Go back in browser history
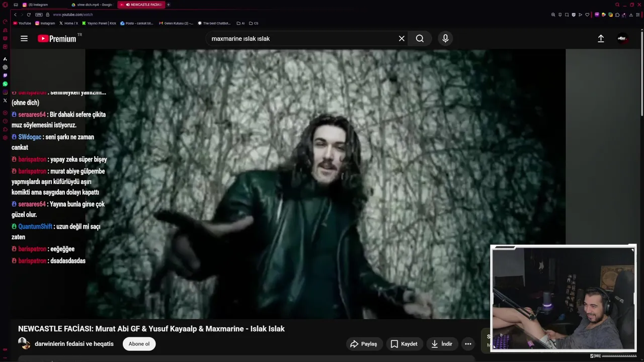Image resolution: width=644 pixels, height=362 pixels. pyautogui.click(x=15, y=15)
